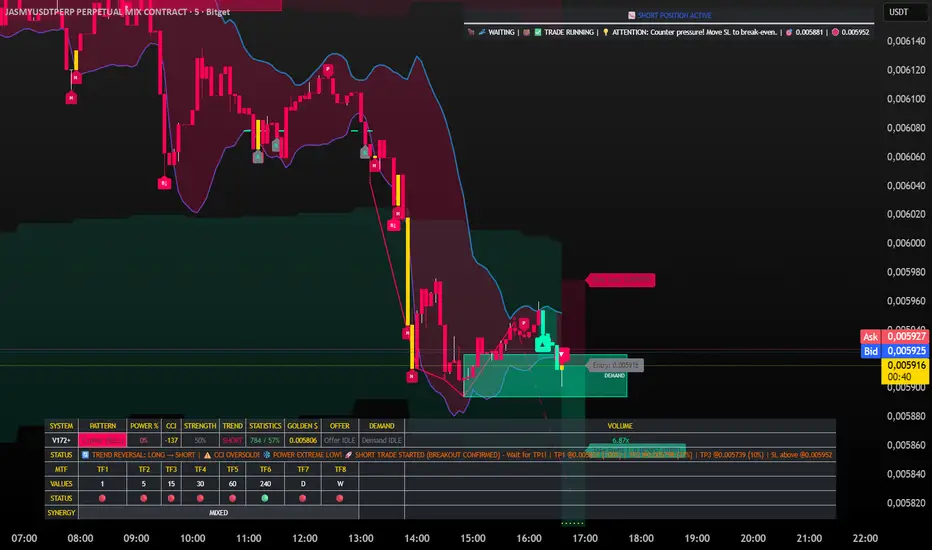Click the TF5 red status dot
Viewport: 932px width, 550px height.
pyautogui.click(x=232, y=498)
